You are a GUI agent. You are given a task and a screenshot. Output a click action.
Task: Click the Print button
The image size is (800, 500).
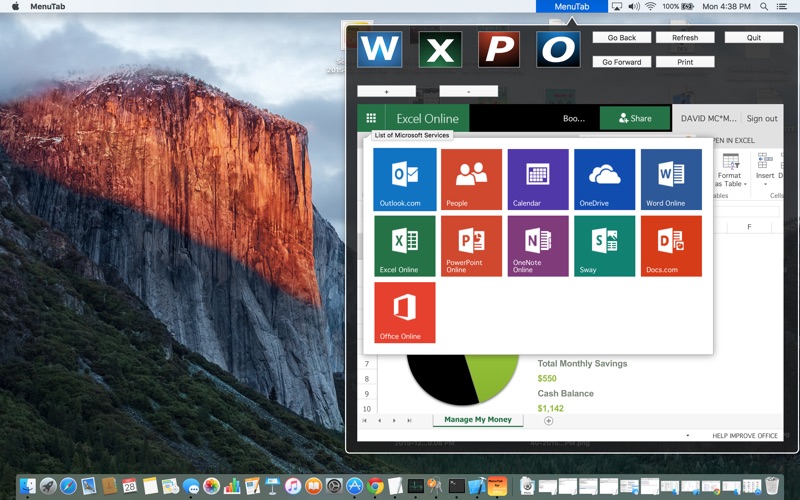(x=685, y=62)
